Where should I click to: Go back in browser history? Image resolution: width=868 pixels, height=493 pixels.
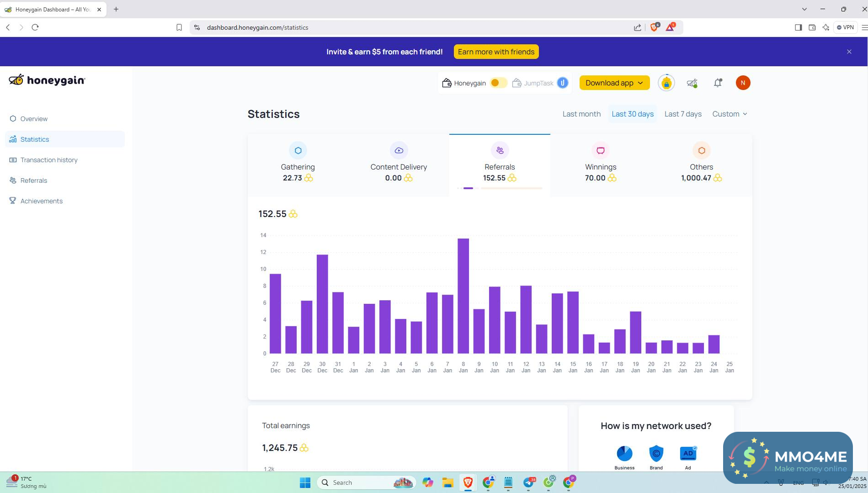coord(8,27)
